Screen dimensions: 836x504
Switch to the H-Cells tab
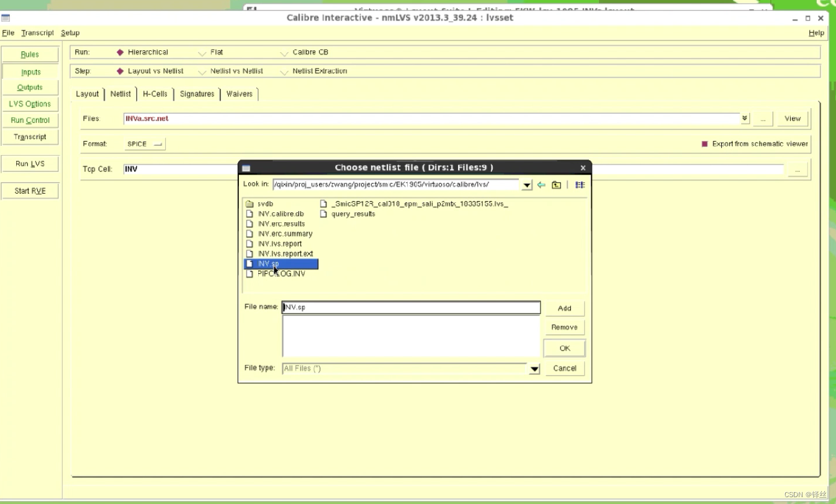(x=155, y=94)
